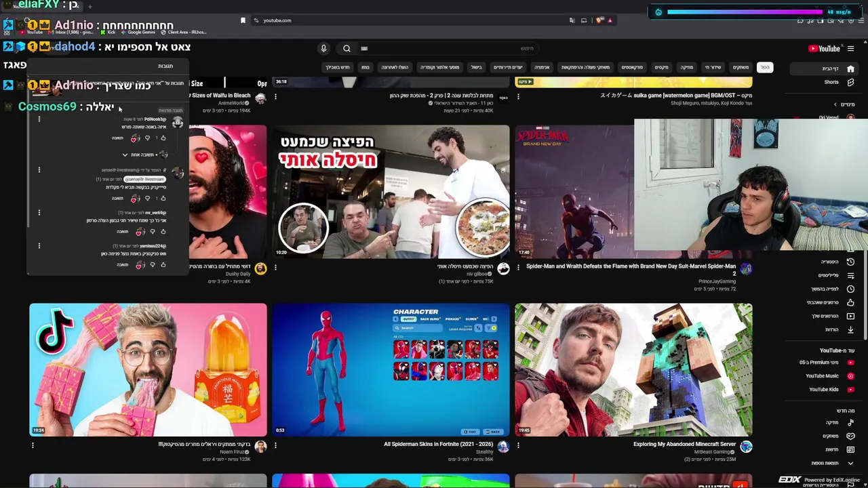Open Playlists in the sidebar

point(850,275)
